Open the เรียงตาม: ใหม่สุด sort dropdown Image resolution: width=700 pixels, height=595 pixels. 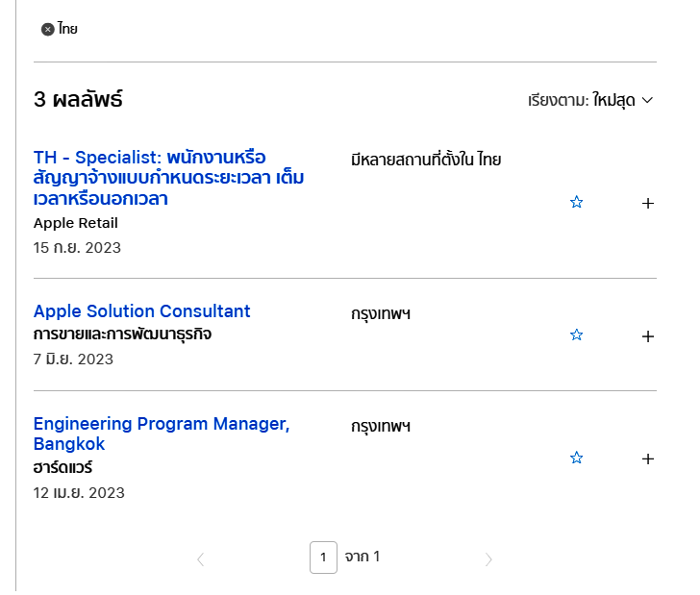tap(590, 100)
